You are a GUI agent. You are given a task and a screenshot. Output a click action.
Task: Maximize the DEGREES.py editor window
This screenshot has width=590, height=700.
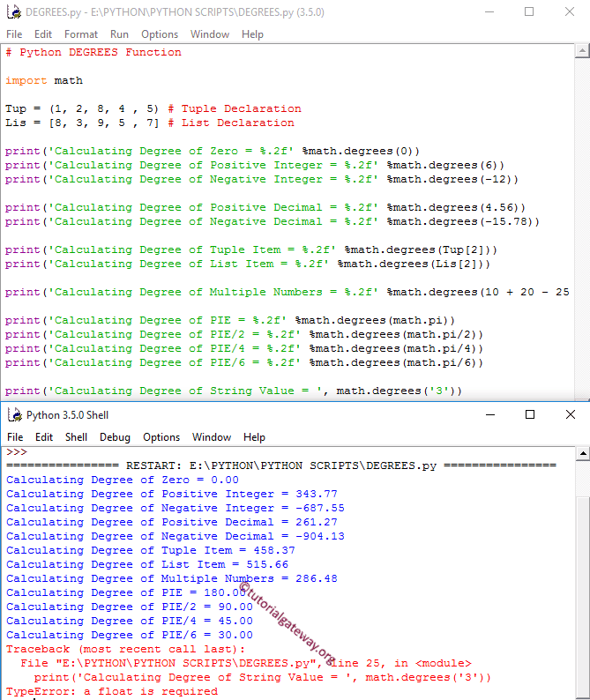pos(529,11)
